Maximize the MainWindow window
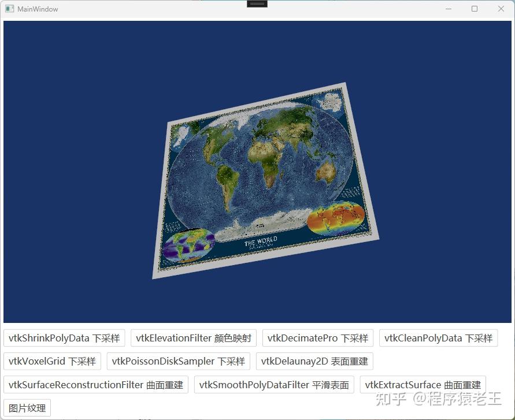The image size is (515, 420). (x=475, y=9)
